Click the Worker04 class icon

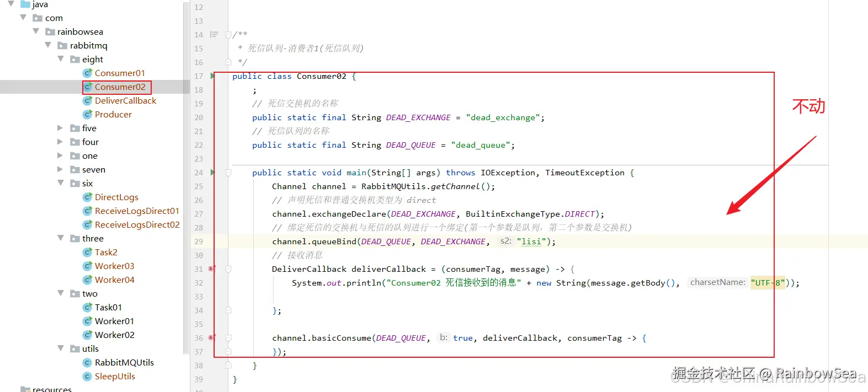pos(87,280)
